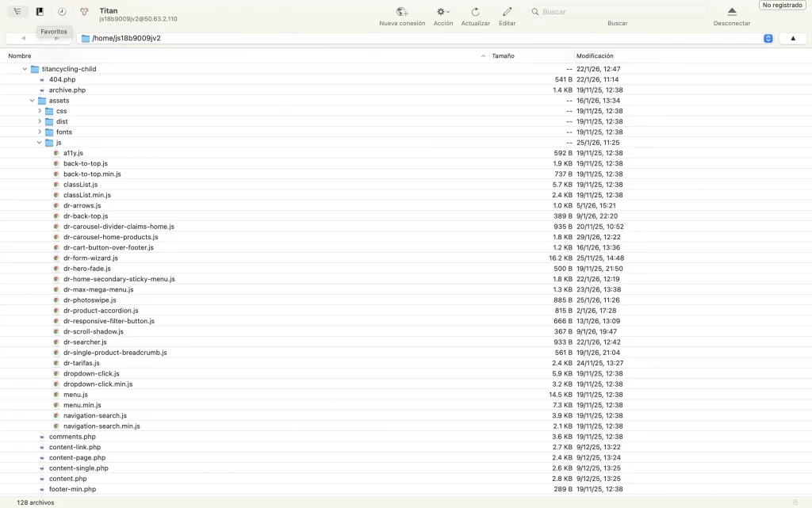Expand the css folder
Viewport: 812px width, 508px height.
click(40, 111)
